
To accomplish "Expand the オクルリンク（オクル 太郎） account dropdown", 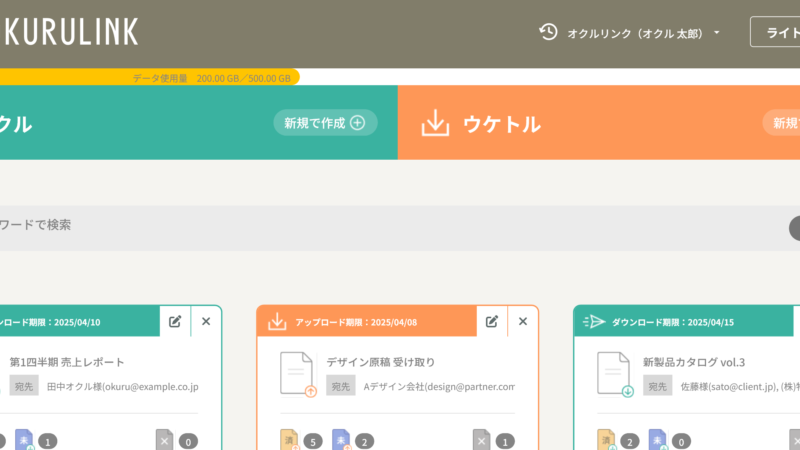I will tap(643, 33).
